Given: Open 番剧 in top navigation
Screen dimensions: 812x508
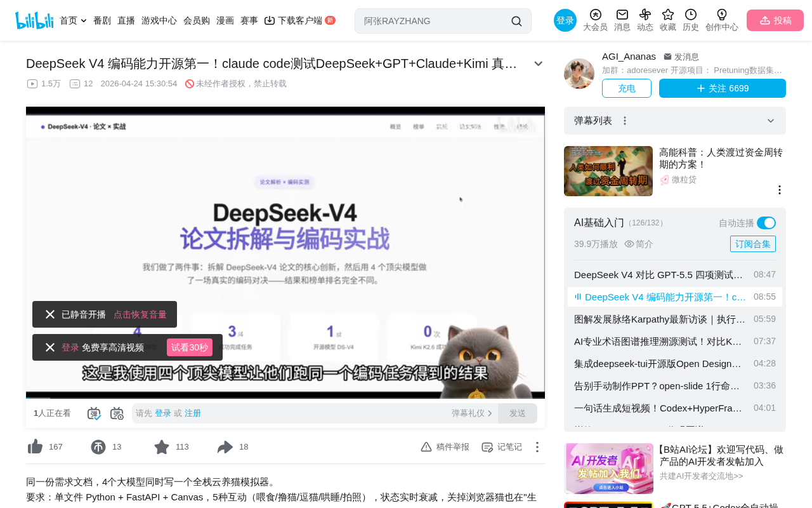Looking at the screenshot, I should click(x=102, y=20).
